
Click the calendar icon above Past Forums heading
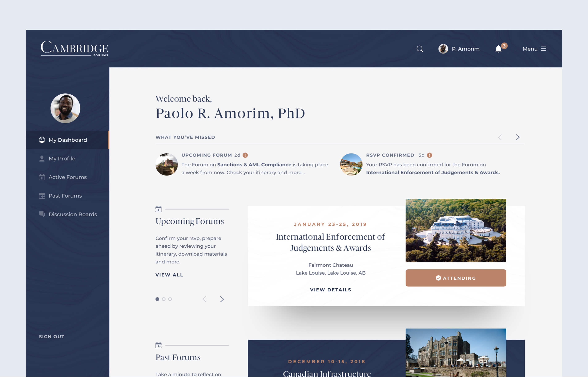159,345
